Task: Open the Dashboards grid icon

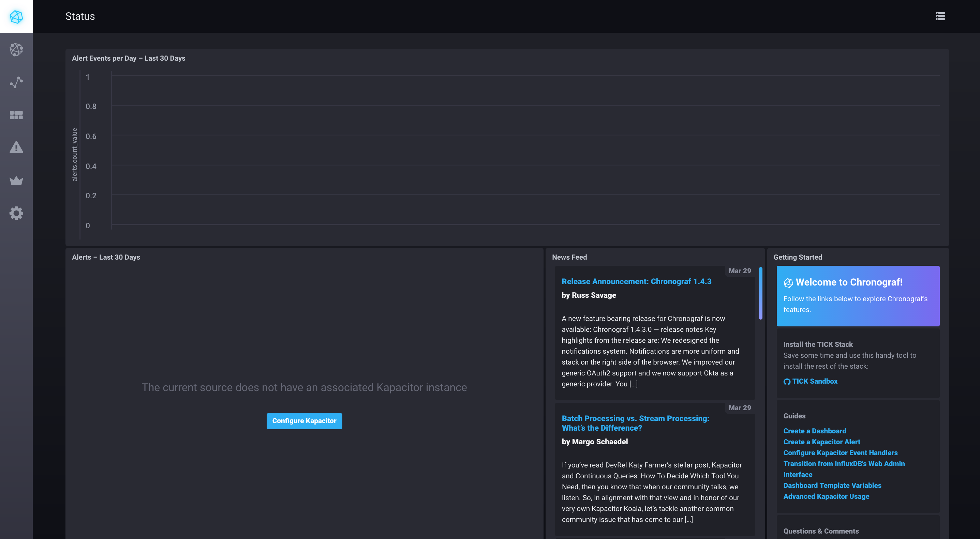Action: click(16, 115)
